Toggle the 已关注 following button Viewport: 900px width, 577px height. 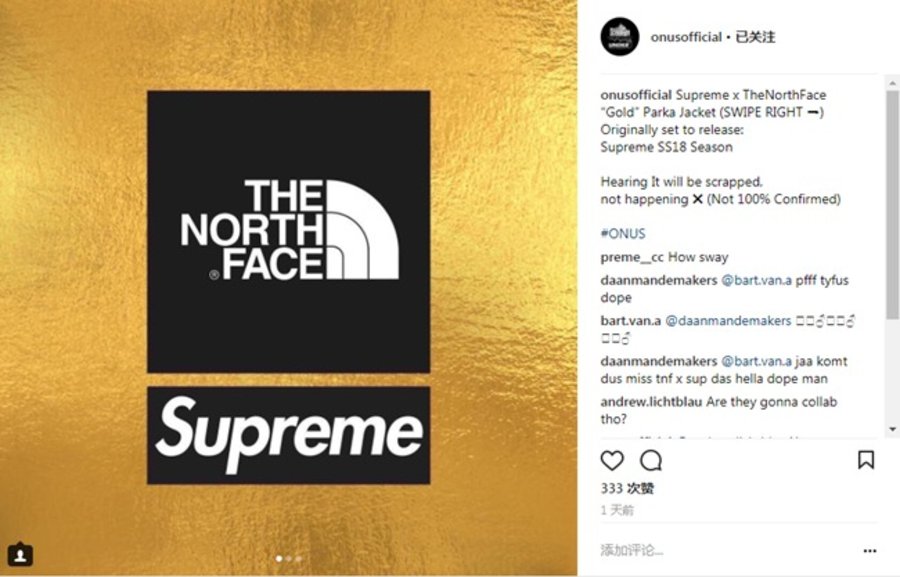tap(755, 37)
